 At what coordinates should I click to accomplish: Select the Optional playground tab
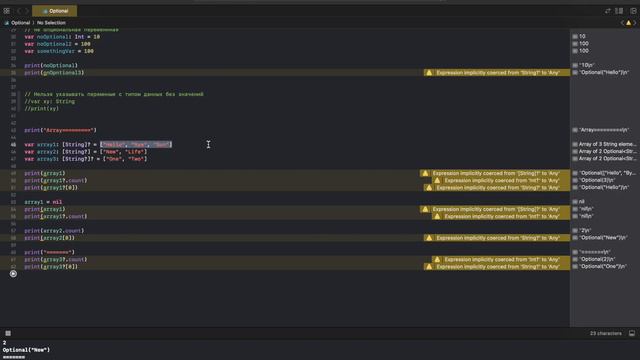tap(55, 11)
